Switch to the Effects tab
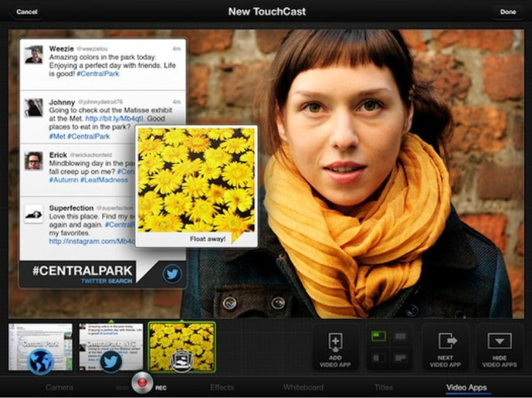532x398 pixels. [x=222, y=387]
